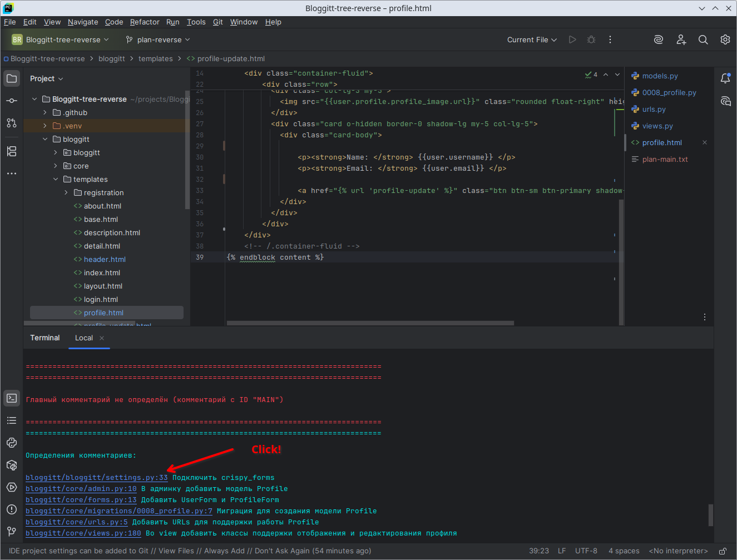Open the Services tool window icon

(x=12, y=487)
